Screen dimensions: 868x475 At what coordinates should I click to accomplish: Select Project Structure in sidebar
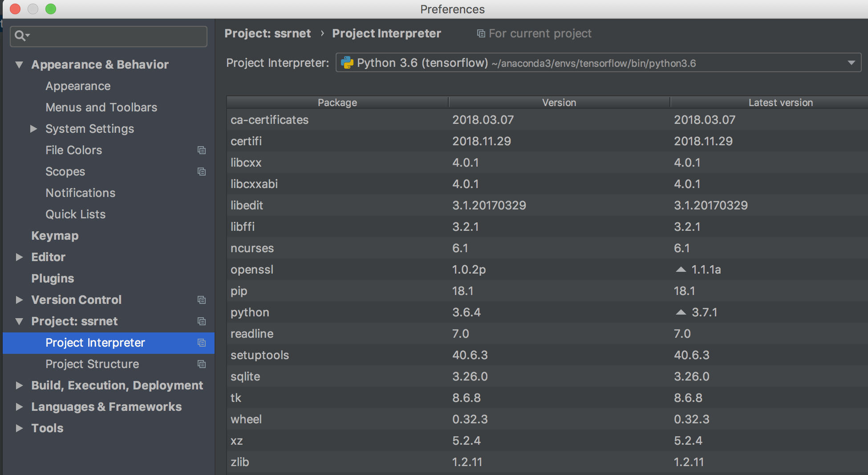click(92, 364)
